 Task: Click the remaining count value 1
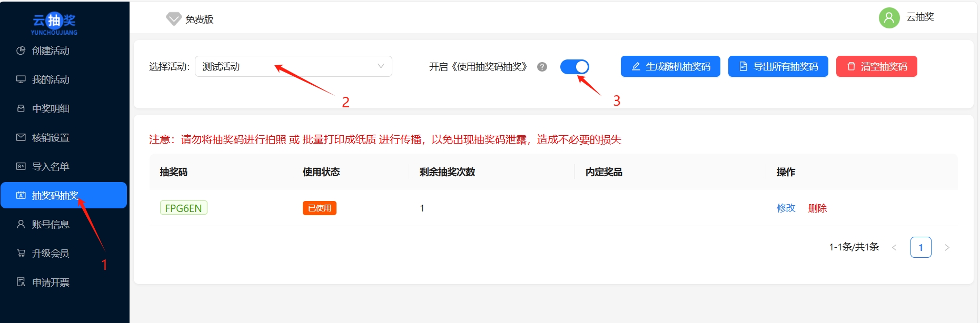point(422,208)
